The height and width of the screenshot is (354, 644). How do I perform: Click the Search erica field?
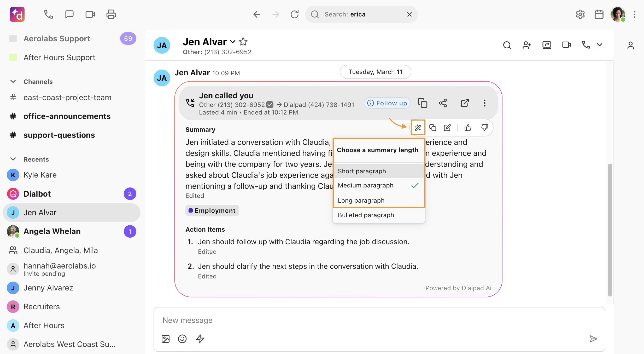coord(361,14)
